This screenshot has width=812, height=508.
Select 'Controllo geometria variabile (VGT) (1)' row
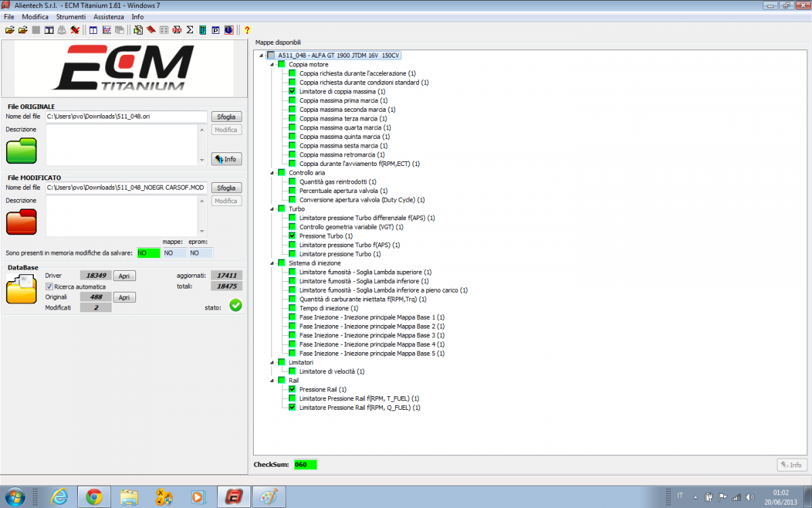[x=351, y=227]
